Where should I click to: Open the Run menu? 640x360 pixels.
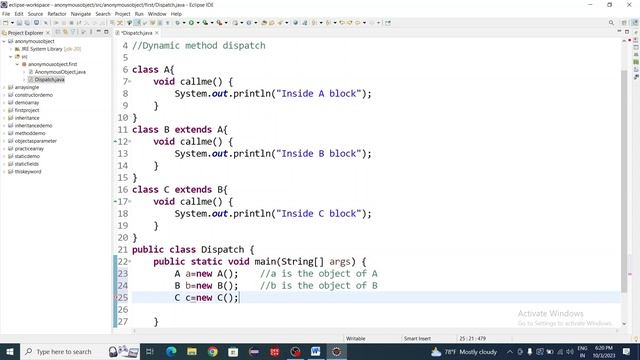pos(139,14)
